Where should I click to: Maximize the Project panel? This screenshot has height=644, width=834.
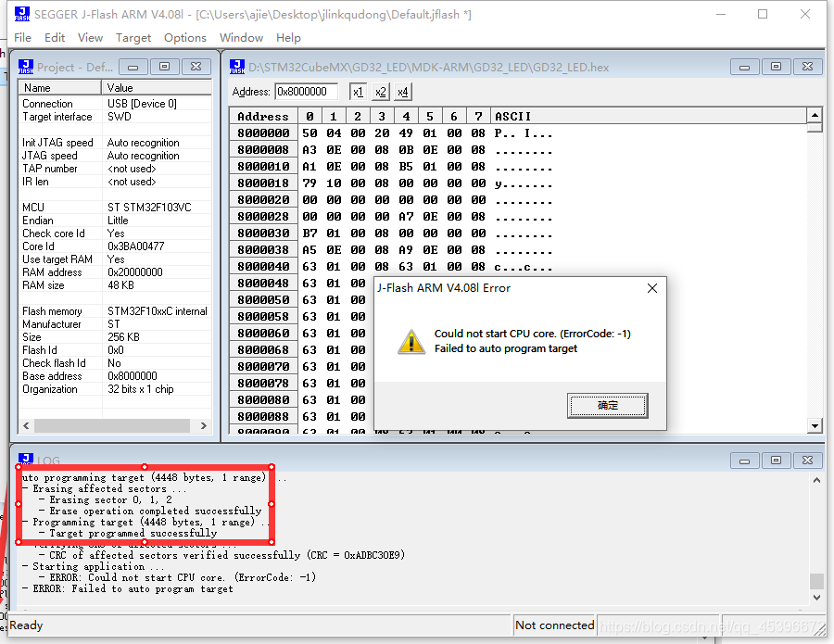click(x=164, y=67)
